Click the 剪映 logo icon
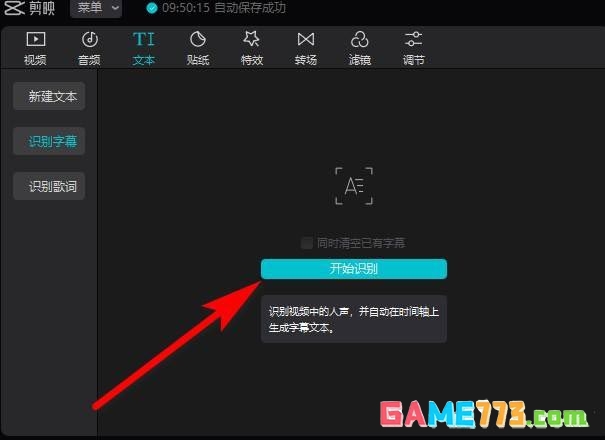 (x=14, y=8)
